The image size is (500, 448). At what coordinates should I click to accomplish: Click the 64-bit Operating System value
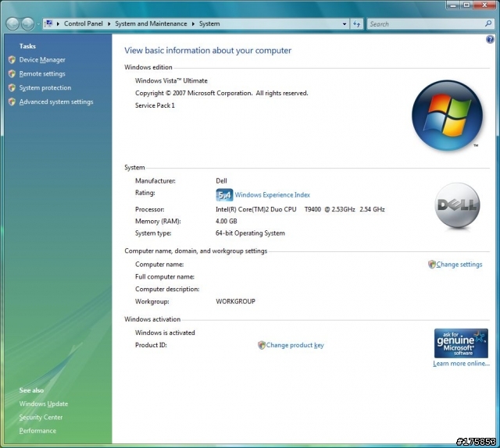click(250, 233)
